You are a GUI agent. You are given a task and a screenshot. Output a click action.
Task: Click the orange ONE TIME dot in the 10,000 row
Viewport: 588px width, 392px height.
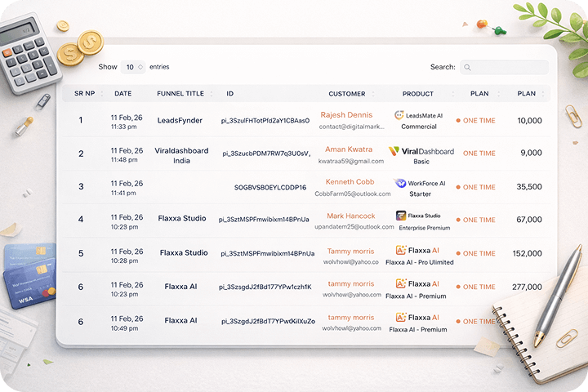[x=458, y=120]
